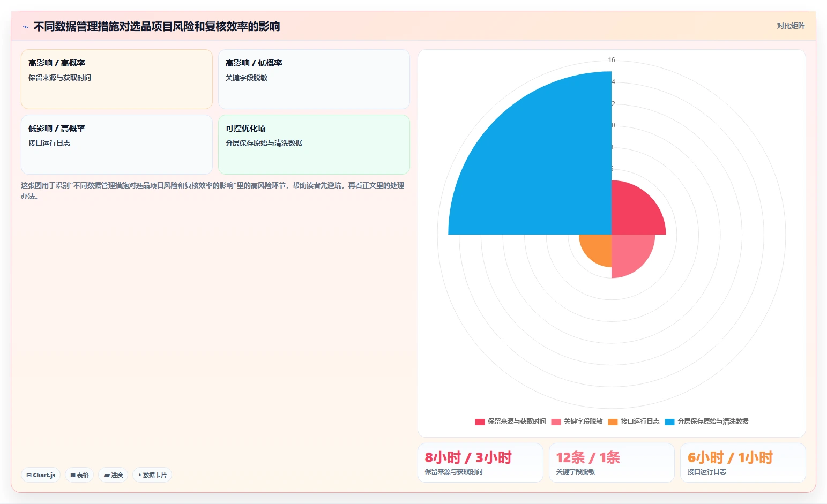Click the Chart.js tag chip
This screenshot has height=504, width=827.
[41, 475]
